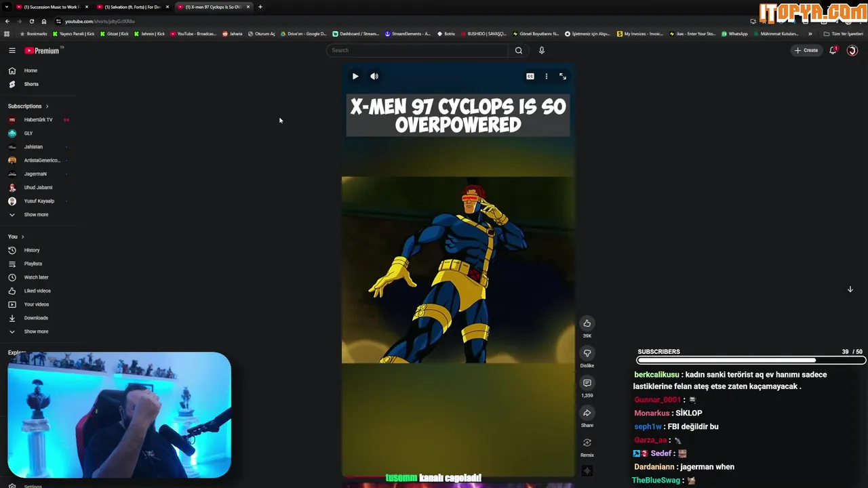Open the YouTube hamburger guide menu
This screenshot has height=488, width=868.
tap(12, 50)
